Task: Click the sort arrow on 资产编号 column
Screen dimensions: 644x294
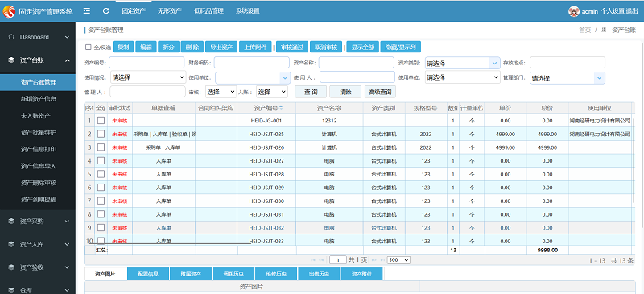Action: coord(281,108)
